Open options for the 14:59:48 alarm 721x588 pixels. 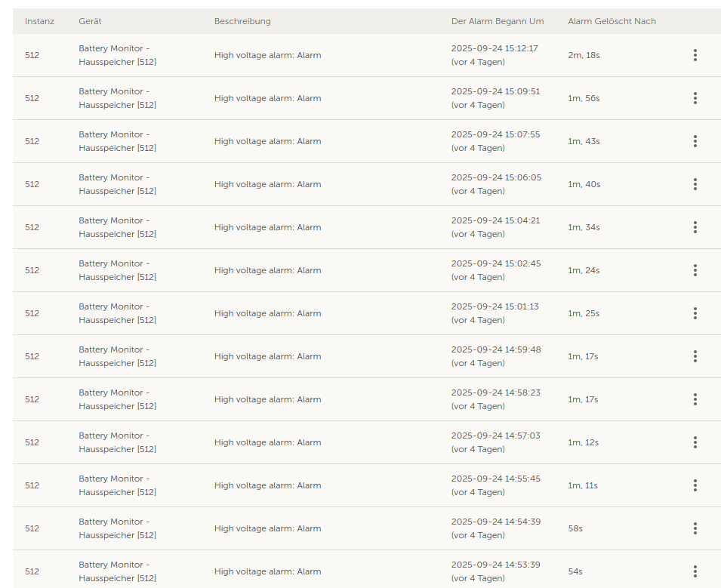coord(695,356)
